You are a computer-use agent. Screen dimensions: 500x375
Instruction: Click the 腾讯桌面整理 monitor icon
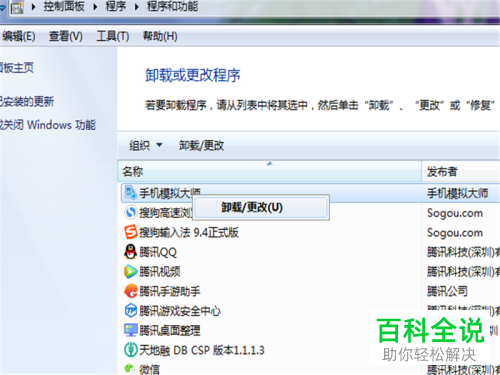click(130, 330)
